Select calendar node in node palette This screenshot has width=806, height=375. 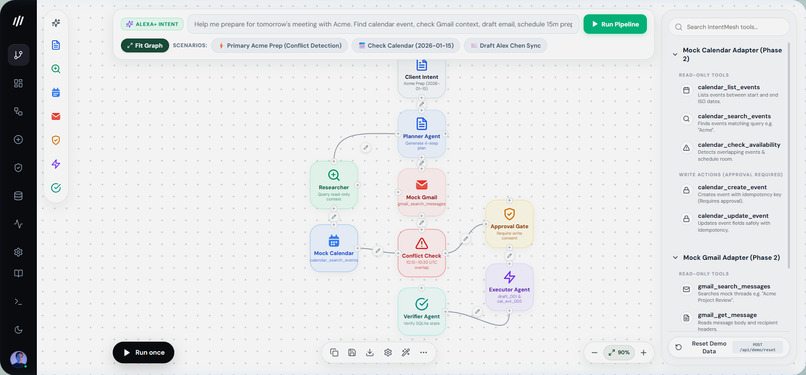tap(56, 92)
